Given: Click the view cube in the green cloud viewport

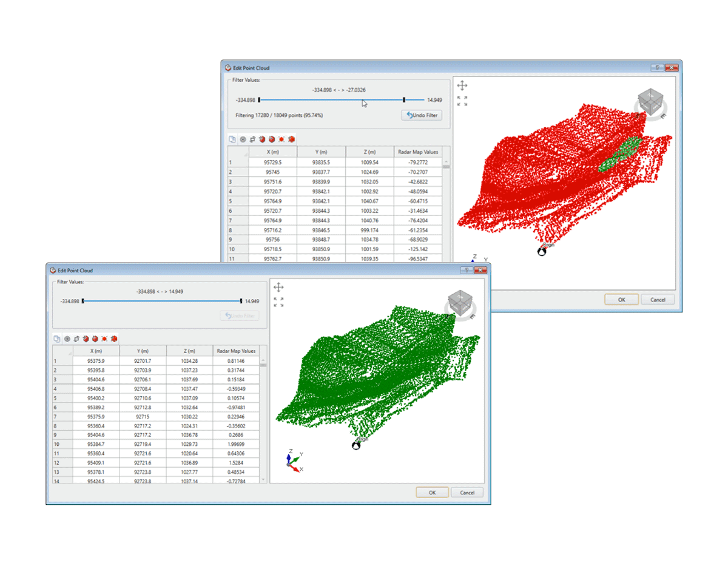Looking at the screenshot, I should [x=460, y=303].
